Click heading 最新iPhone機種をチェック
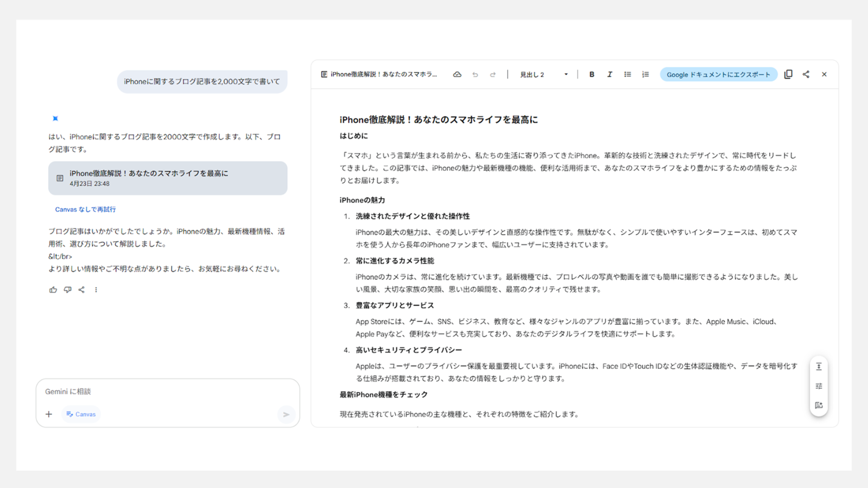 (384, 394)
